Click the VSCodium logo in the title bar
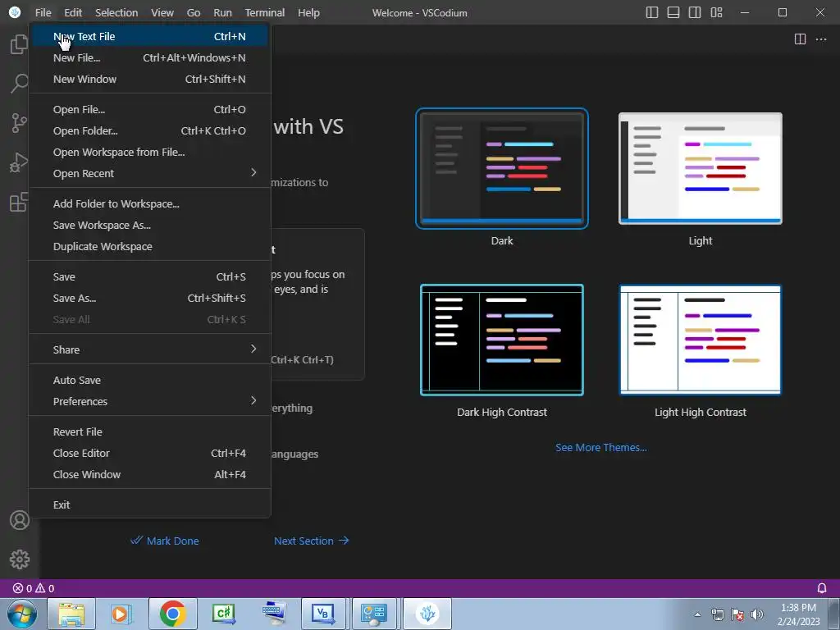Viewport: 840px width, 630px height. (15, 12)
